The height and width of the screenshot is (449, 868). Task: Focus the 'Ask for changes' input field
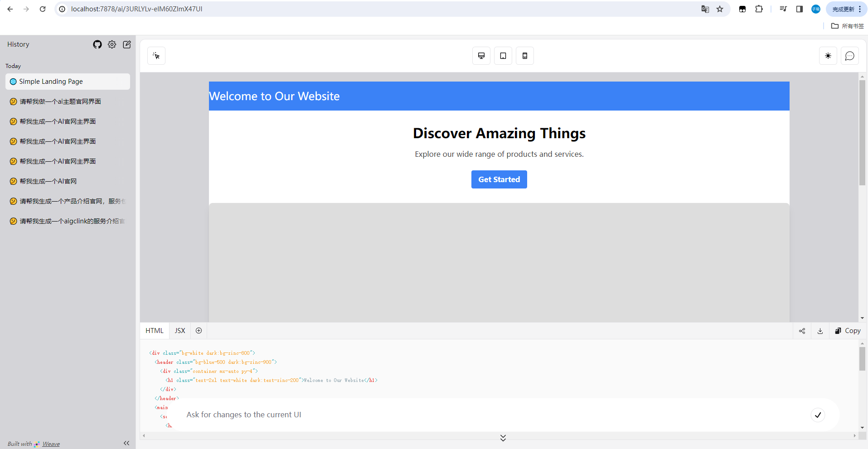click(x=494, y=415)
